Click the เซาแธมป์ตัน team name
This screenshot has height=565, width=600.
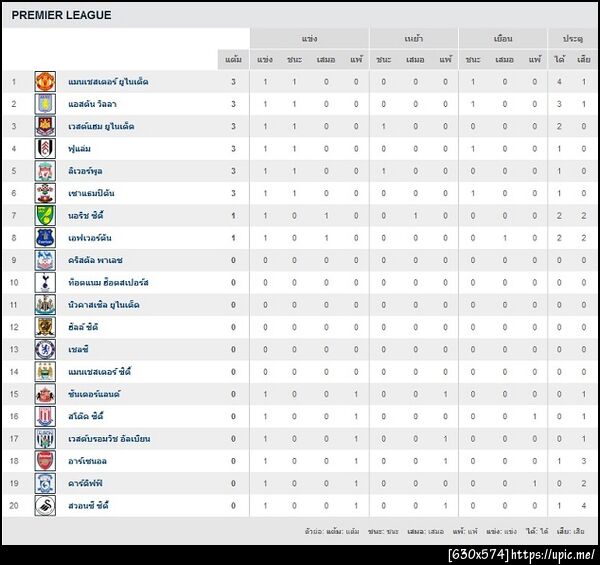91,193
